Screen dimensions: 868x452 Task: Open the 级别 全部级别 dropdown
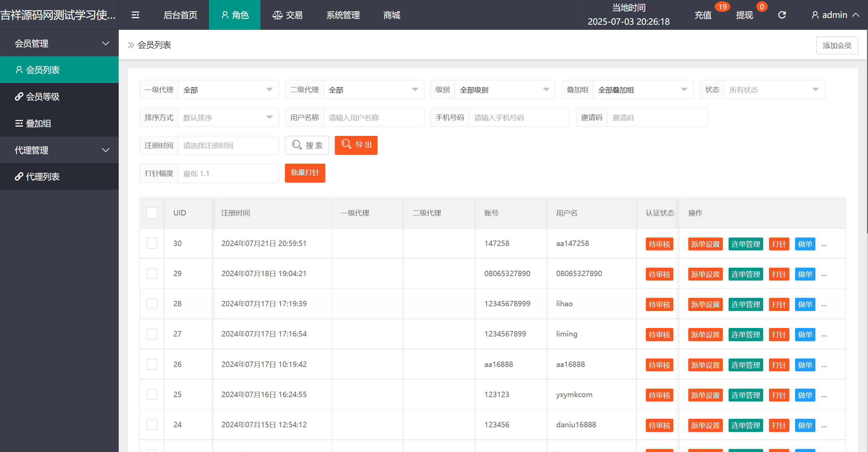pos(505,90)
